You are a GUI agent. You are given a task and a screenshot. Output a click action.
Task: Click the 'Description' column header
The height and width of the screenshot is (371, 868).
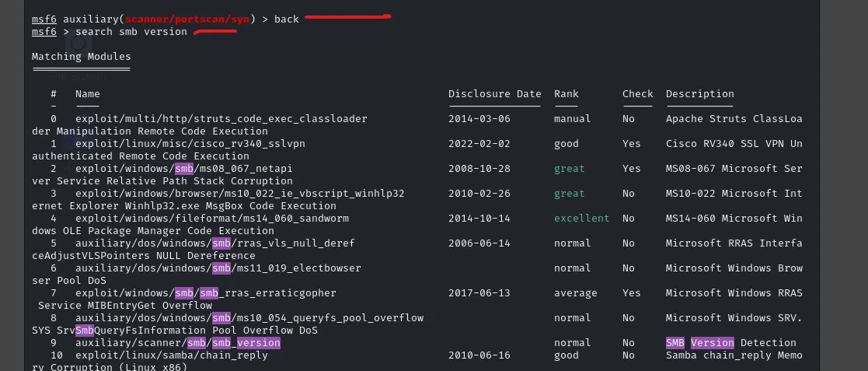click(699, 93)
